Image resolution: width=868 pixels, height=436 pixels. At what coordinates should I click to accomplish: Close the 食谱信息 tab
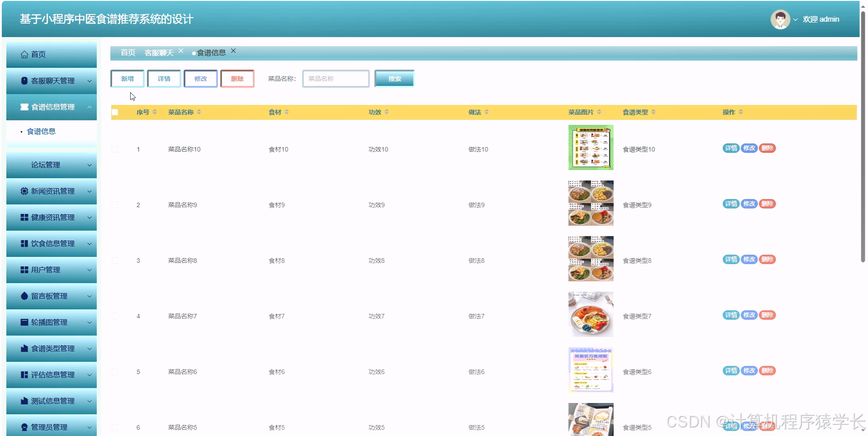coord(233,51)
